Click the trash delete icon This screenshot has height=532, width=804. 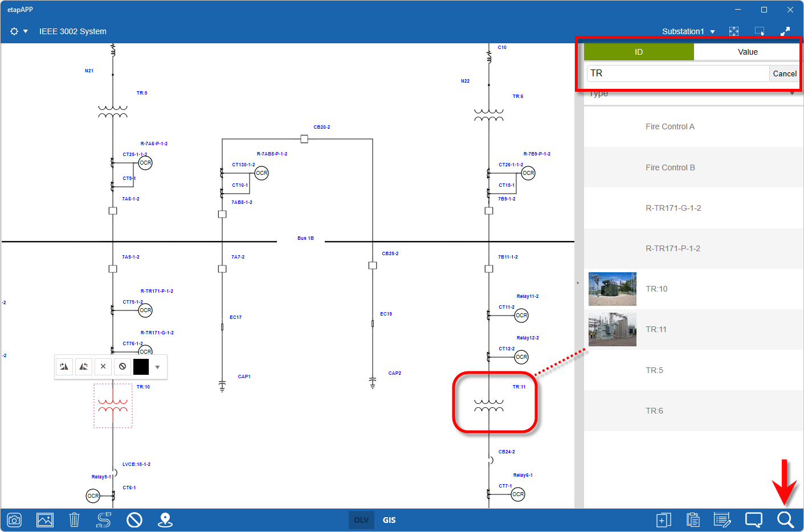coord(75,520)
